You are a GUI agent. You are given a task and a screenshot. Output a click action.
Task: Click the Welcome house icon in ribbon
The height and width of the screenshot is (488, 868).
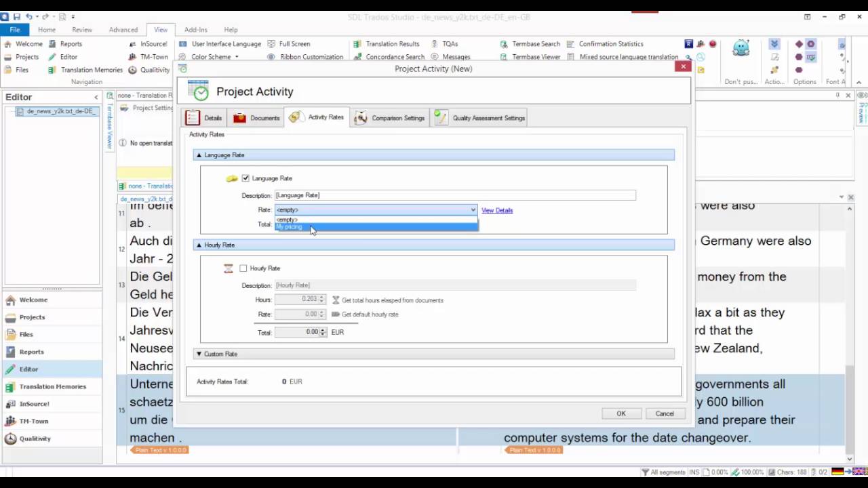(7, 44)
